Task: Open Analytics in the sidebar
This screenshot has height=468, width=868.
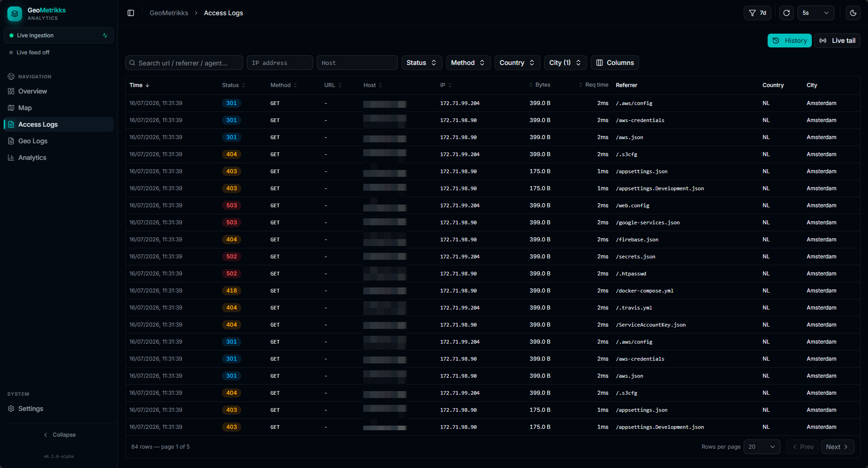Action: (x=58, y=158)
